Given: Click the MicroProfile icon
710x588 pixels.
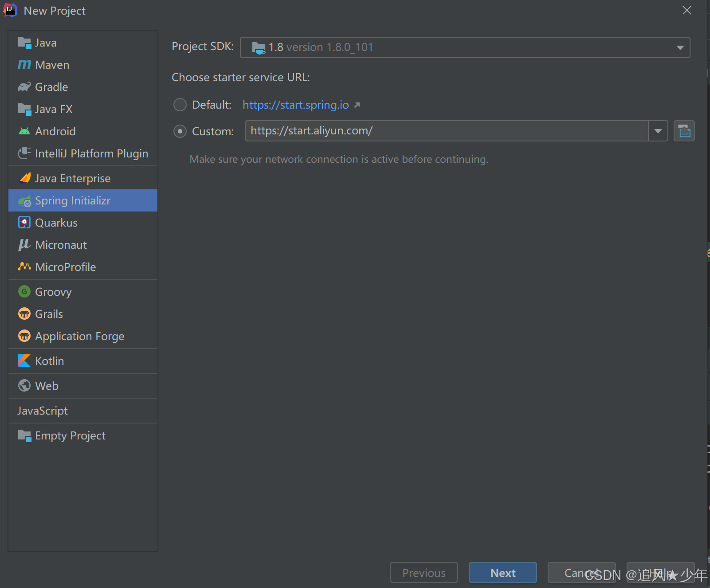Looking at the screenshot, I should (x=24, y=267).
